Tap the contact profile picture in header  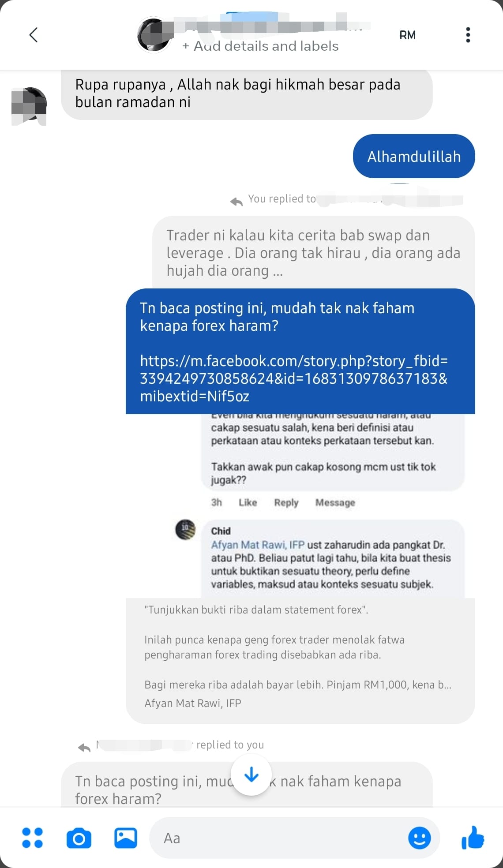point(154,35)
